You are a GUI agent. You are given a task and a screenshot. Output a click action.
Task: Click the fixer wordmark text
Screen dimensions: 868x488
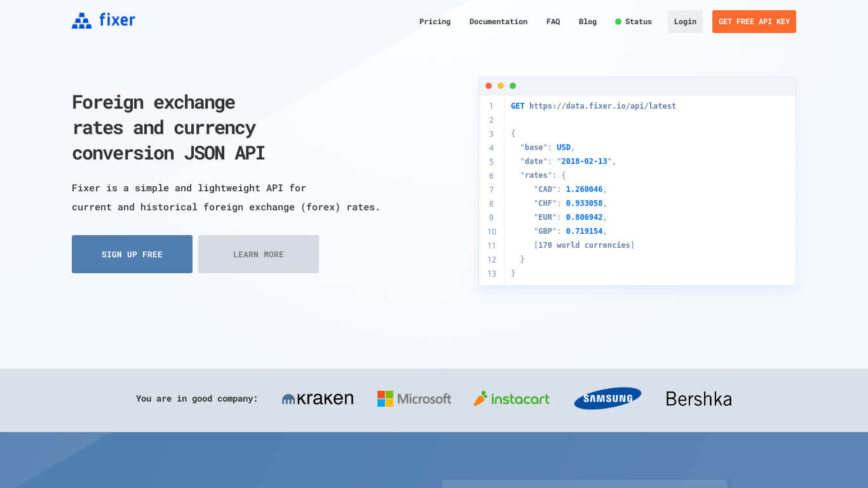pos(117,20)
